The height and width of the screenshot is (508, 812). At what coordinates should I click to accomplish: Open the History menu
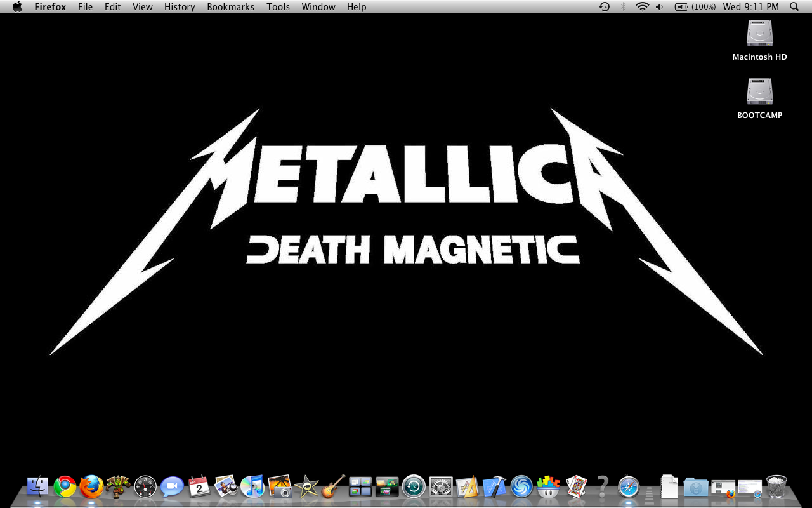pos(180,7)
